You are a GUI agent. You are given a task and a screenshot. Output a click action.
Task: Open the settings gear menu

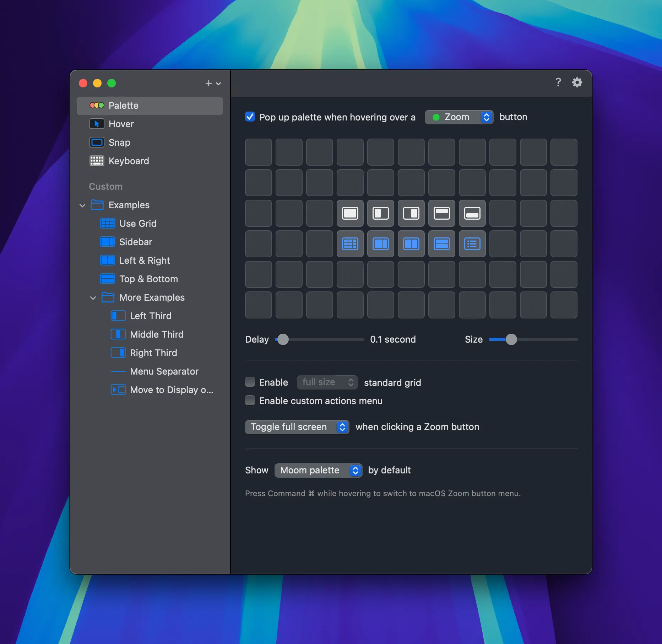[x=577, y=82]
